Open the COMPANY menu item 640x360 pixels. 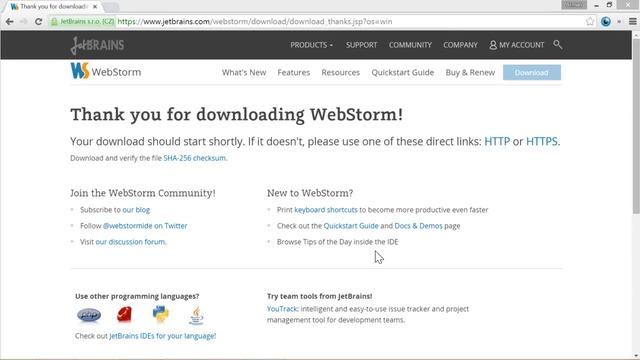coord(460,45)
